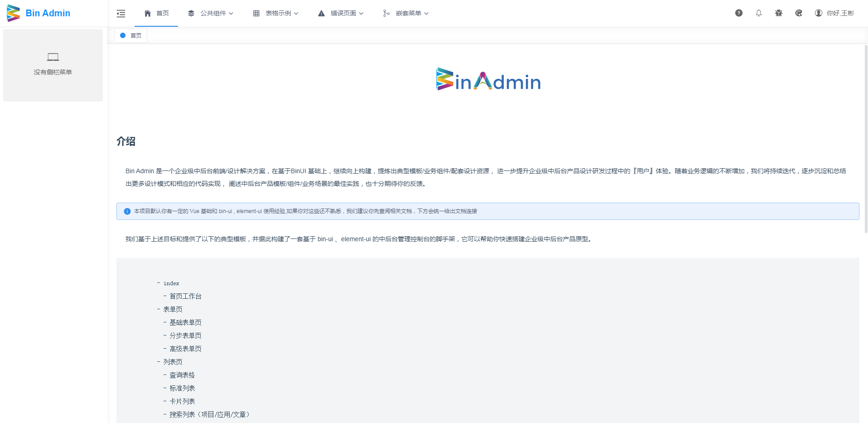Click the 表单页 entry
The height and width of the screenshot is (423, 868).
pos(173,310)
